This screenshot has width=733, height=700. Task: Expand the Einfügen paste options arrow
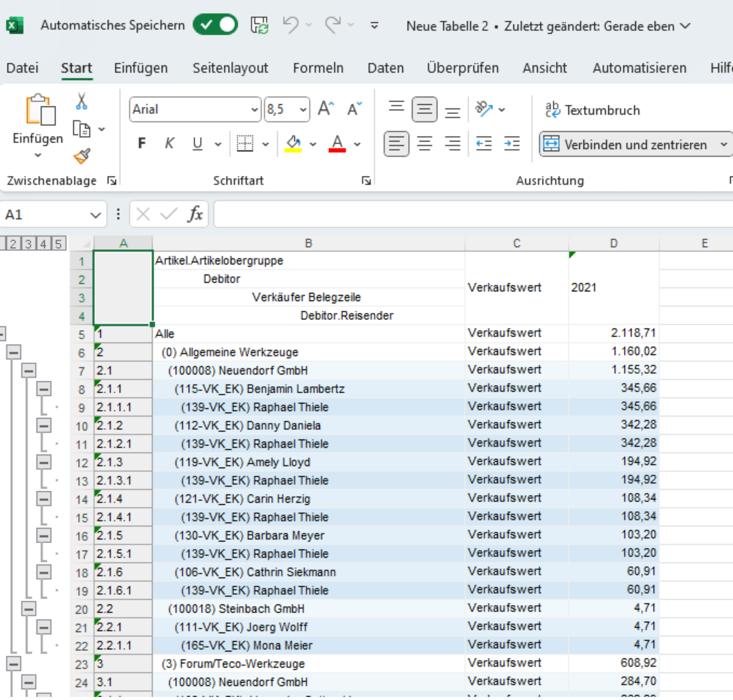38,155
